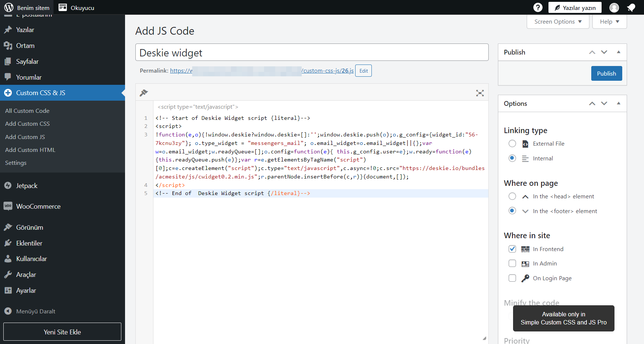Click the Eklentiler plugin icon

click(x=8, y=243)
